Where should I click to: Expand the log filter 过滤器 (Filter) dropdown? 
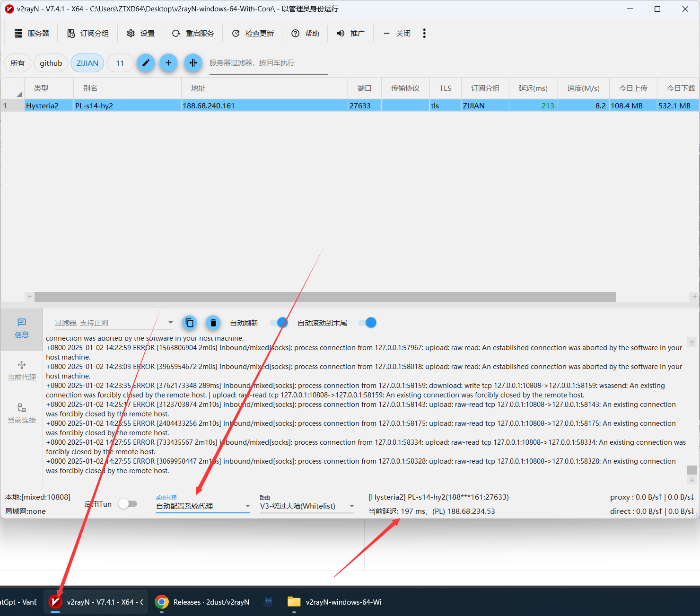(170, 323)
